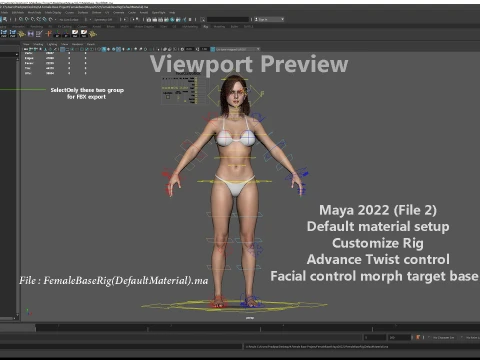
Task: Click the orange joint cross shelf icon
Action: [49, 34]
